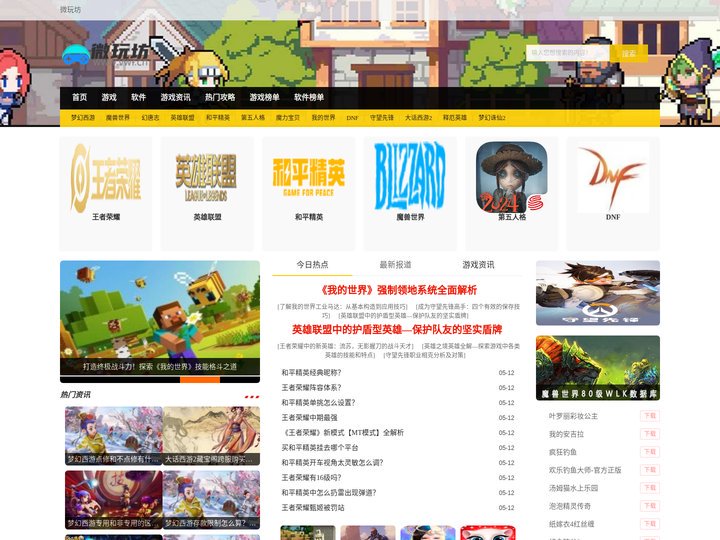This screenshot has height=540, width=720.
Task: Click 下载 button for 汤姆猫水上乐园
Action: [x=650, y=488]
